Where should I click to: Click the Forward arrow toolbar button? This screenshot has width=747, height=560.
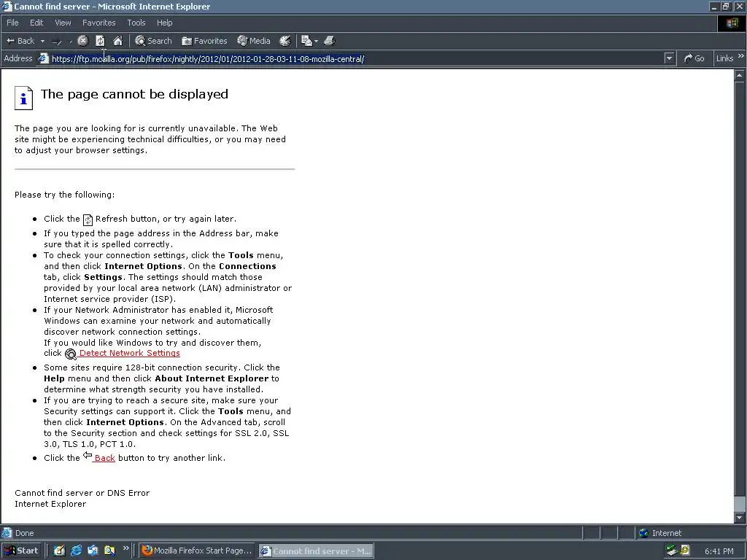[x=57, y=42]
